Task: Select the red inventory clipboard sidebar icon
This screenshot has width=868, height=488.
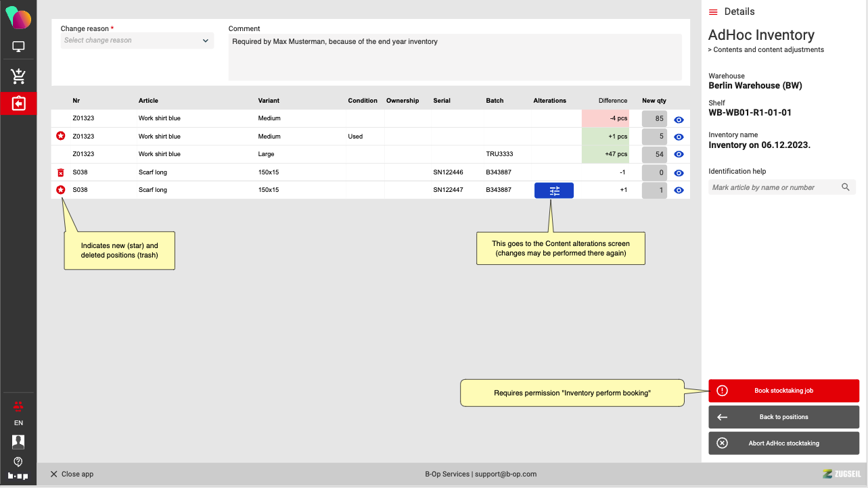Action: [x=18, y=103]
